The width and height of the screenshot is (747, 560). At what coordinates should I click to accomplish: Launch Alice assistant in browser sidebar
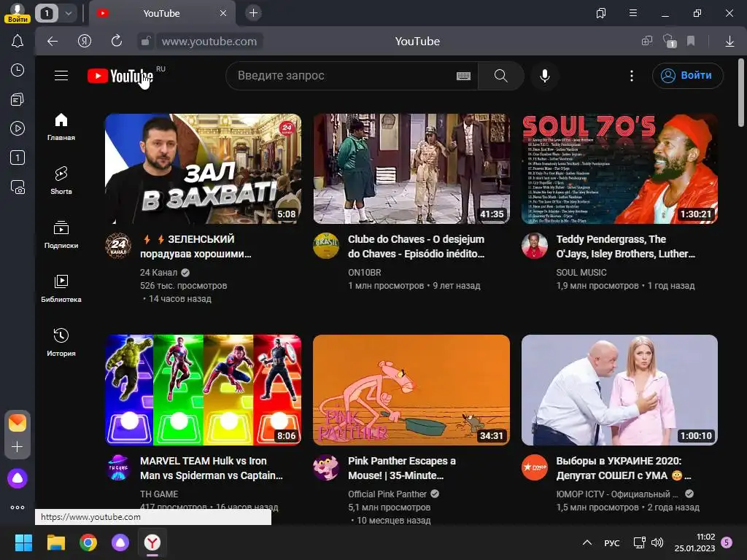pos(18,478)
